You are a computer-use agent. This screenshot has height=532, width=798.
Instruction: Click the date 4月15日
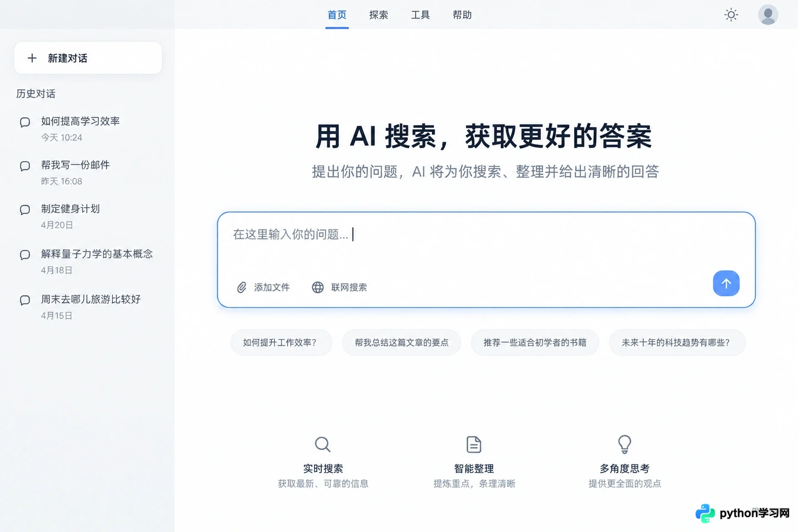tap(57, 316)
